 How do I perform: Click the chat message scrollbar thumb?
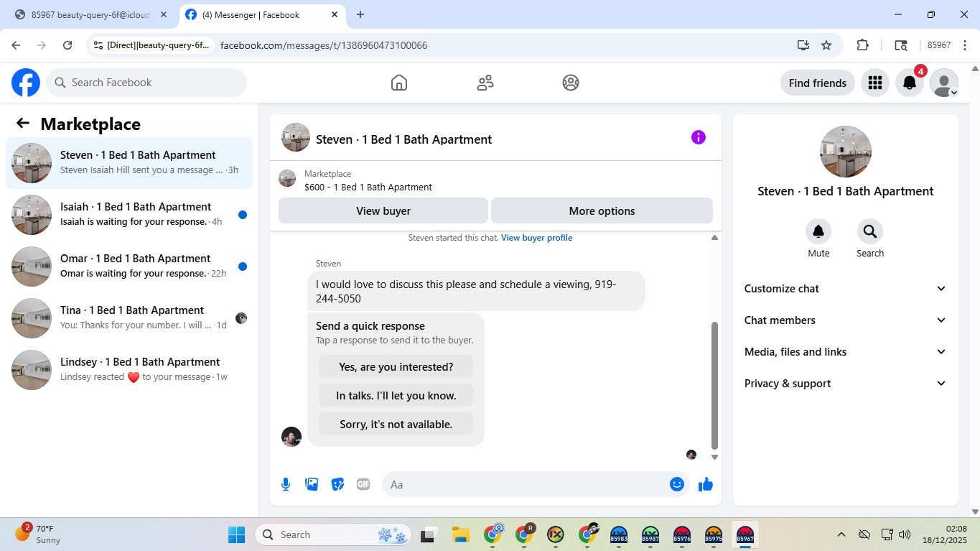[714, 385]
